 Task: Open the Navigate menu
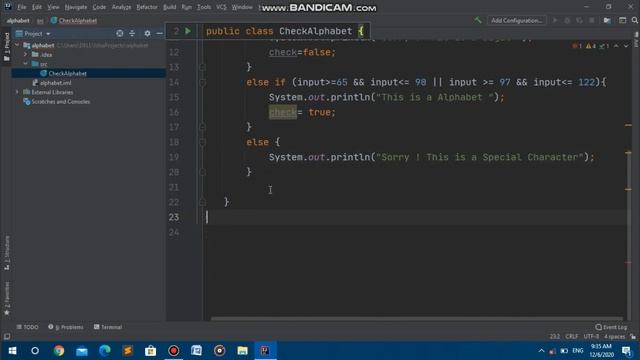click(76, 7)
